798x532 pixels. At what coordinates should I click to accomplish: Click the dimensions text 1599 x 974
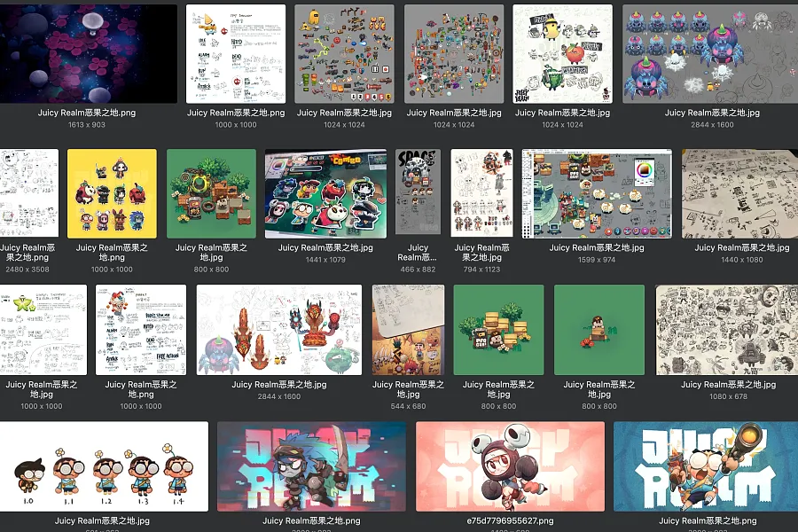tap(597, 260)
